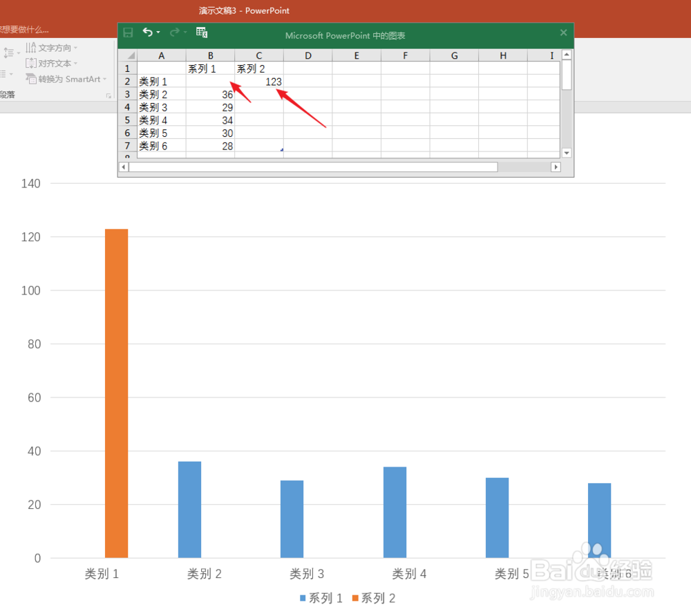Select column B header
The width and height of the screenshot is (691, 616).
click(210, 55)
